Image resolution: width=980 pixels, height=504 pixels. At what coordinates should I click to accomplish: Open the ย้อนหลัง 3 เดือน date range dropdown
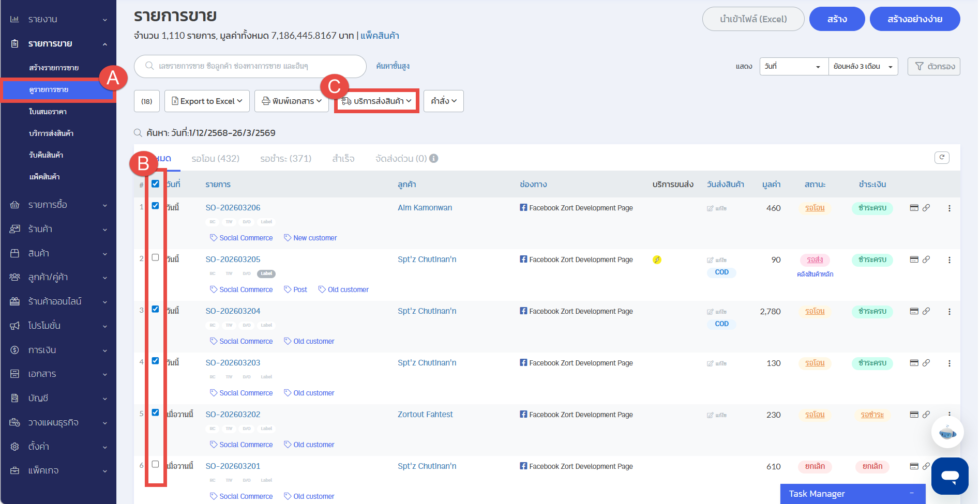coord(863,67)
